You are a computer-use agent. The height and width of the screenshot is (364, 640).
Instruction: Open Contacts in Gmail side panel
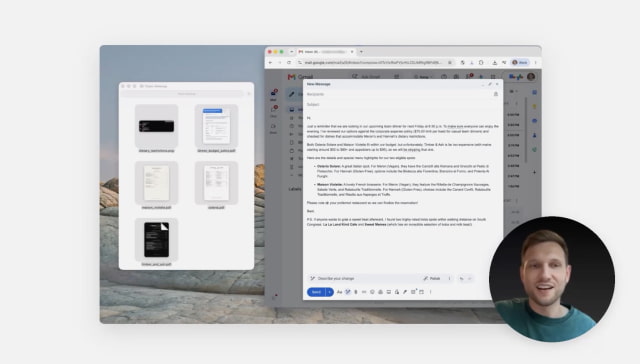pos(535,135)
